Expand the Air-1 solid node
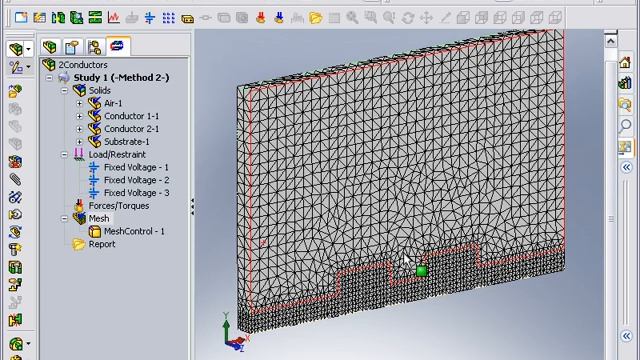 (x=80, y=103)
